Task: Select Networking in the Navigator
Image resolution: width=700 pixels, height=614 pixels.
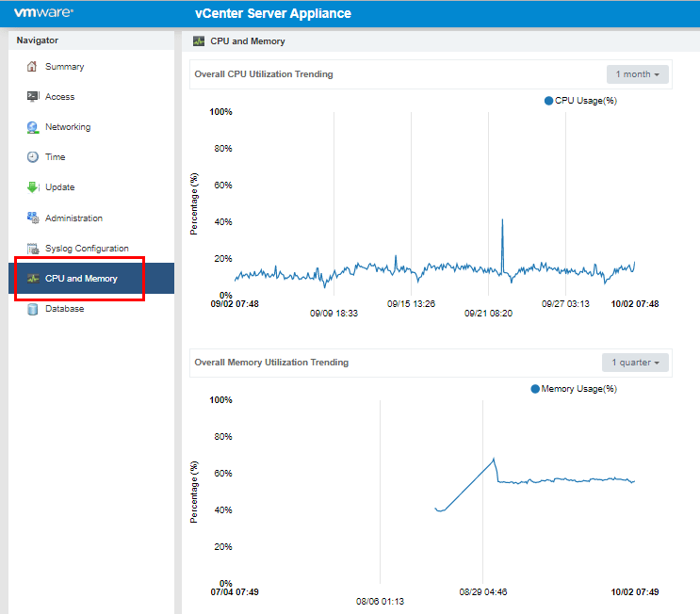Action: click(68, 127)
